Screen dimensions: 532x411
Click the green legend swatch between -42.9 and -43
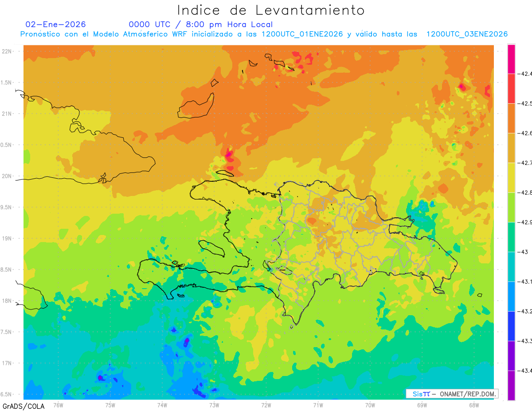[x=511, y=237]
